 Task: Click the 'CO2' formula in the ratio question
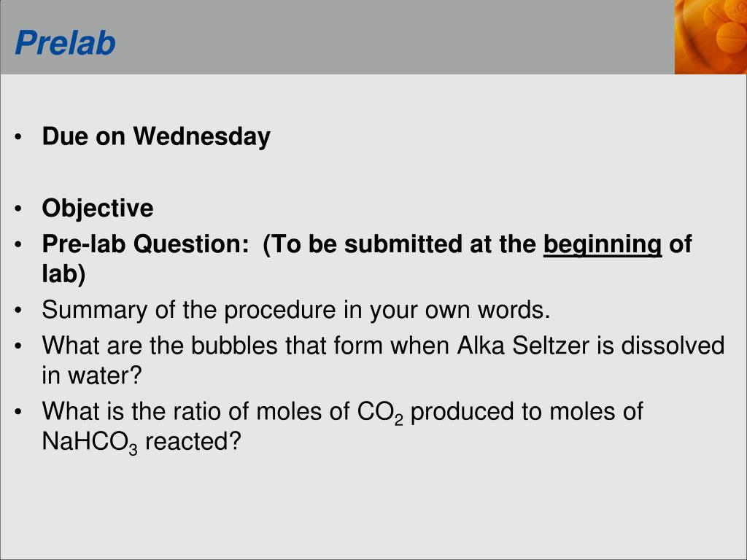(x=380, y=413)
